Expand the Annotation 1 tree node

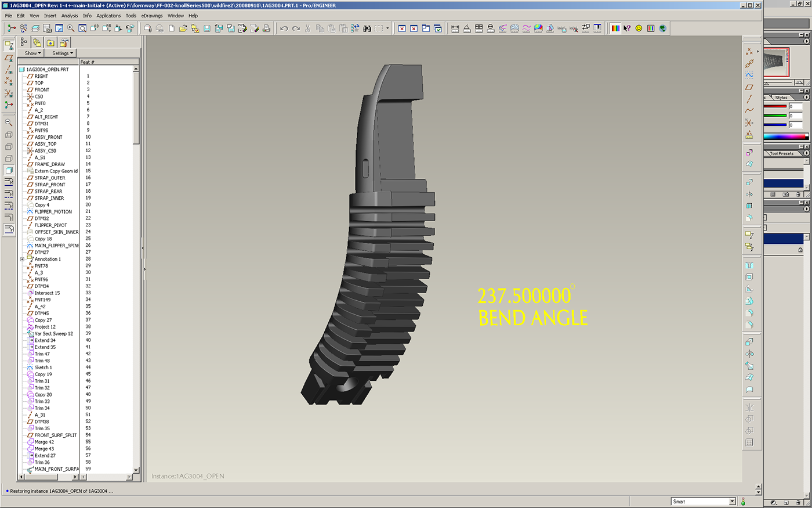[23, 259]
